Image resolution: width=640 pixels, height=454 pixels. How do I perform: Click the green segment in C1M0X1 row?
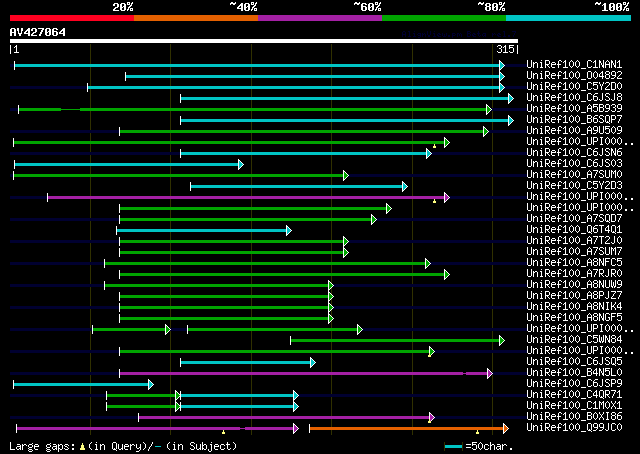[x=143, y=407]
